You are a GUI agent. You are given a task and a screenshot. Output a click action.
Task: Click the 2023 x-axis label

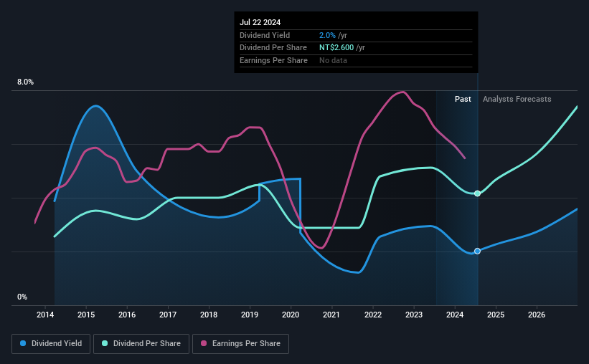[413, 315]
